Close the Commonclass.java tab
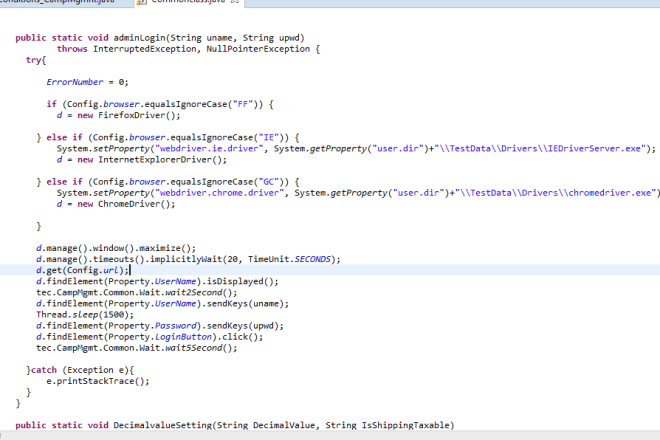This screenshot has width=660, height=440. click(x=235, y=3)
